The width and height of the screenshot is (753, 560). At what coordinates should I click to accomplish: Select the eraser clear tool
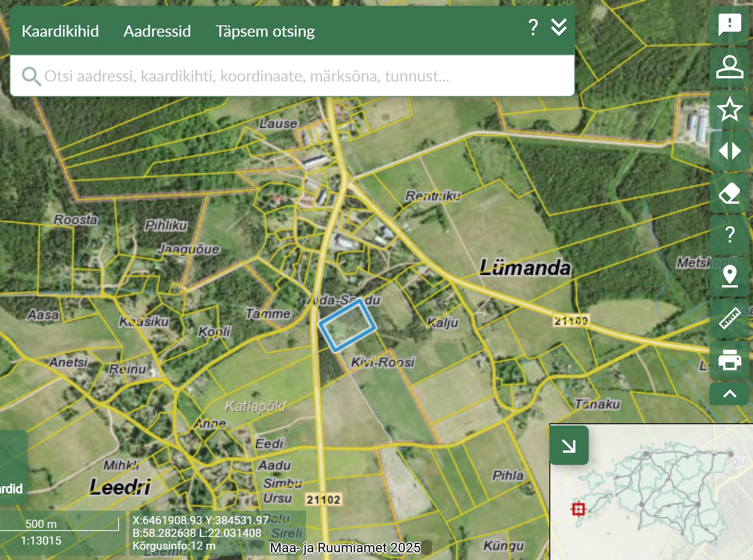(x=729, y=193)
